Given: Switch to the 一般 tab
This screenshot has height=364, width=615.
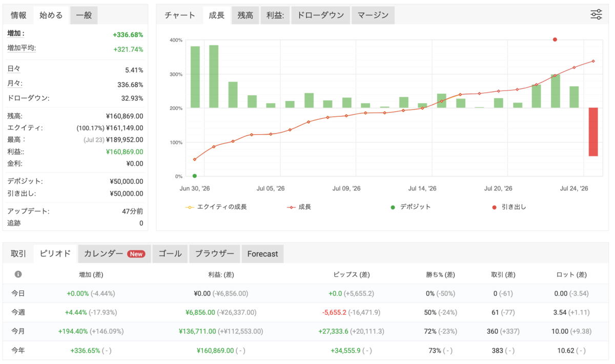Looking at the screenshot, I should pos(84,15).
